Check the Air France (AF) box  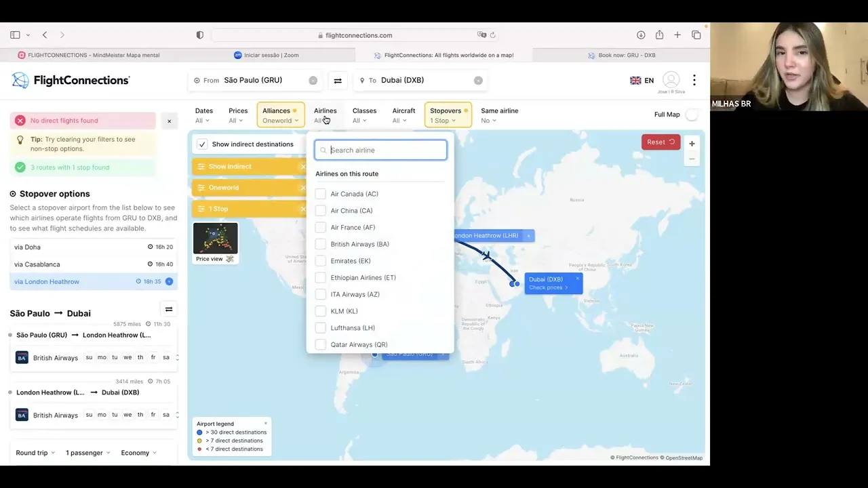pos(320,228)
